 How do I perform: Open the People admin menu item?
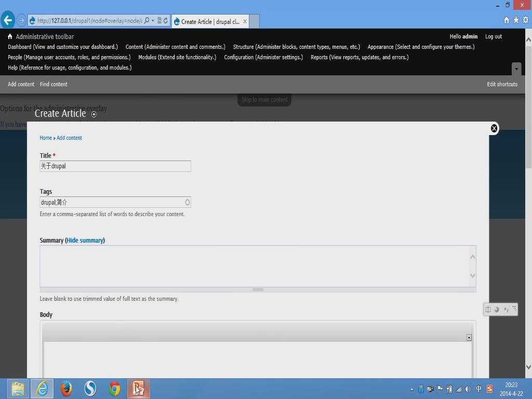[x=69, y=57]
